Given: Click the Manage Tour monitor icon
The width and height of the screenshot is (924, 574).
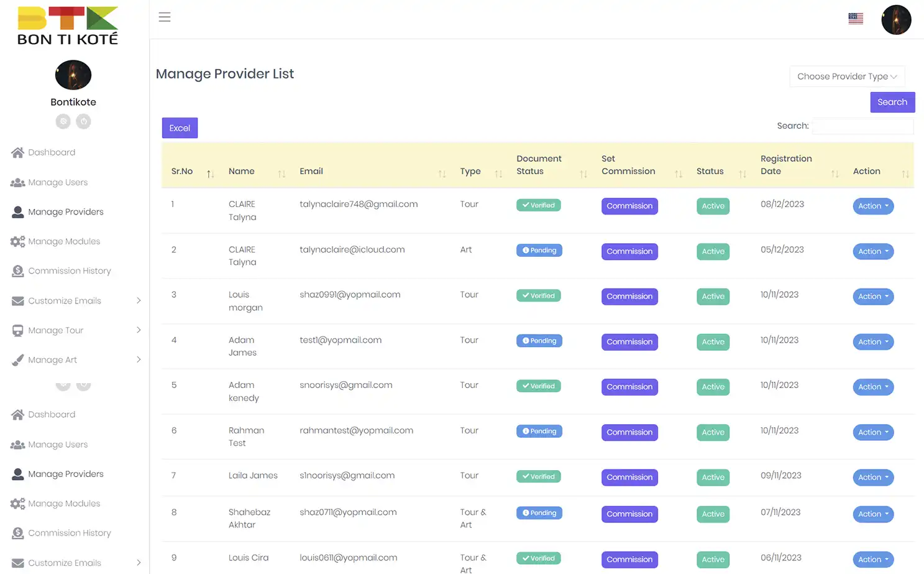Looking at the screenshot, I should coord(17,330).
